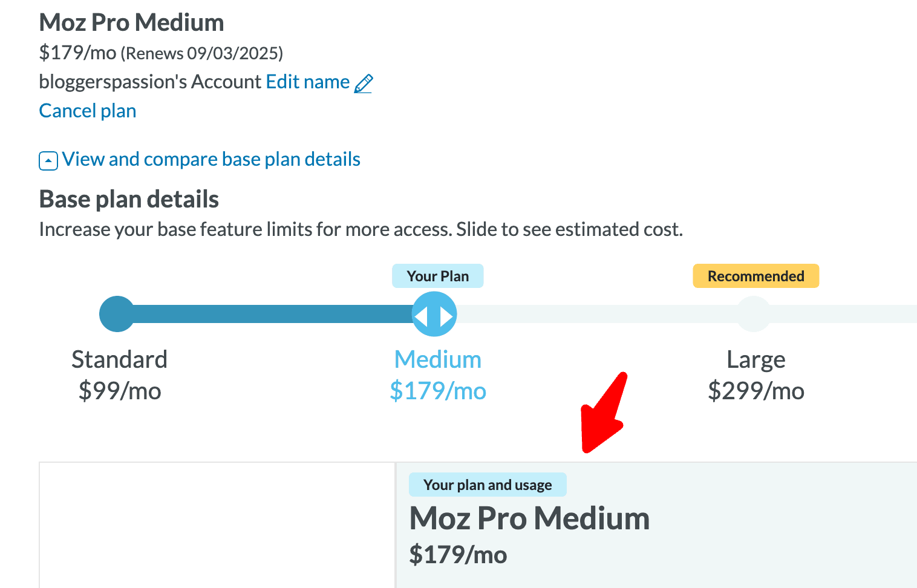The width and height of the screenshot is (917, 588).
Task: Click the left arrow on the slider handle
Action: pyautogui.click(x=422, y=315)
